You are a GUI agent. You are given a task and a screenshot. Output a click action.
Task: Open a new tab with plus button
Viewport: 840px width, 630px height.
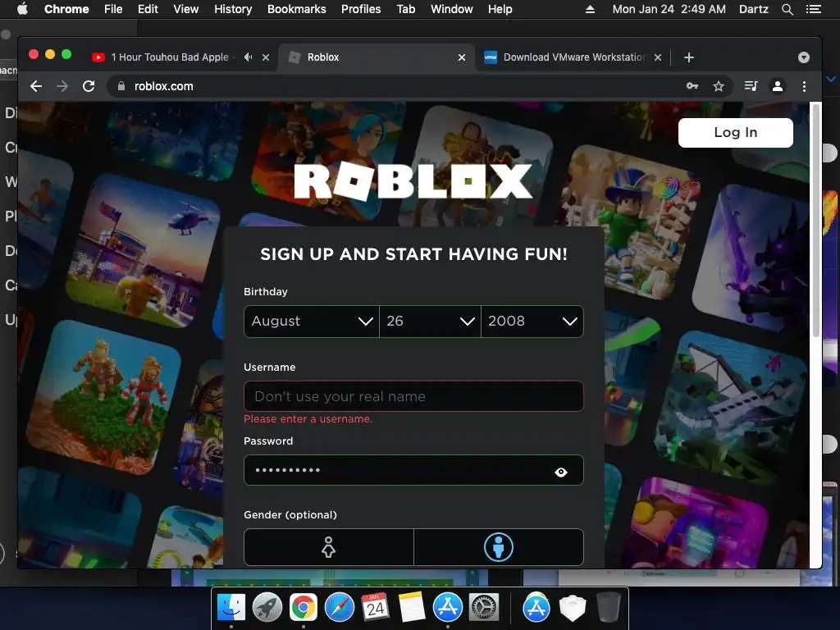click(689, 57)
